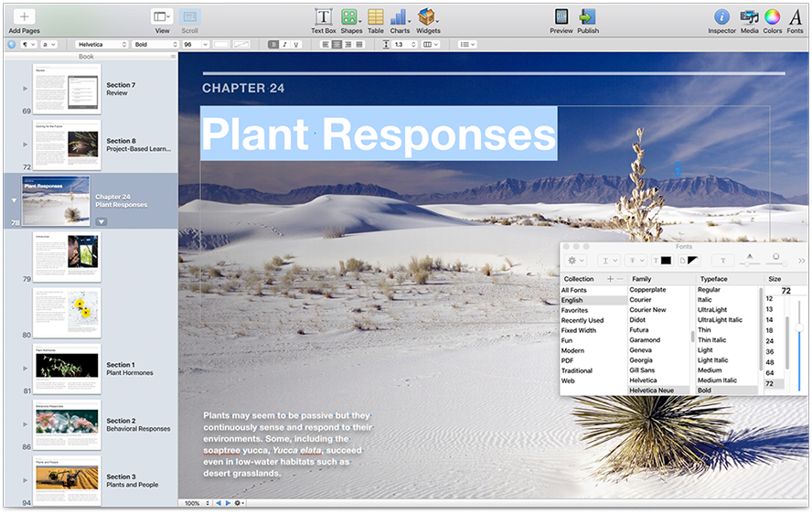Click the Preview icon

pos(561,17)
